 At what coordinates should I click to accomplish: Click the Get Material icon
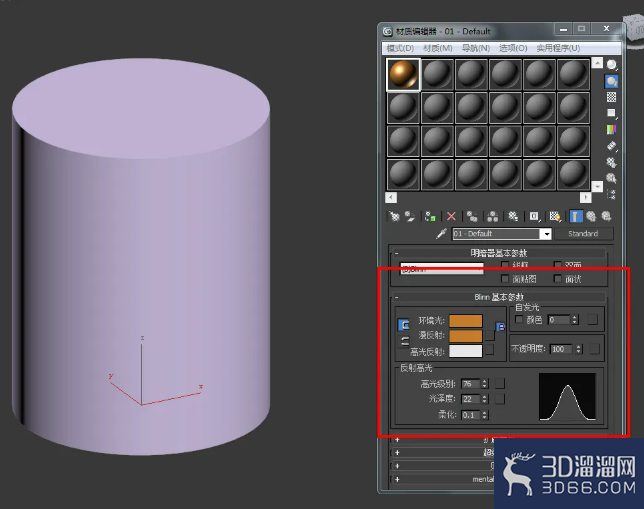[394, 216]
